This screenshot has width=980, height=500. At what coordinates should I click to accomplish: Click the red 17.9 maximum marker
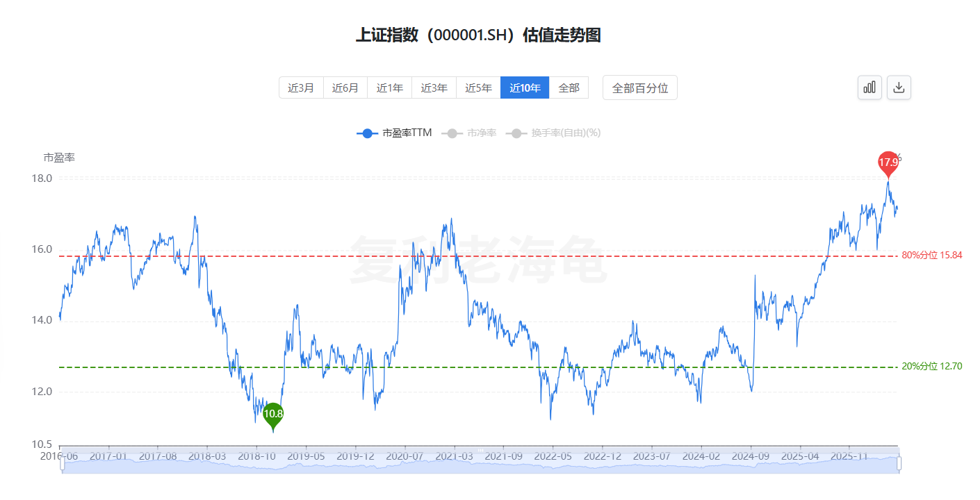[888, 164]
